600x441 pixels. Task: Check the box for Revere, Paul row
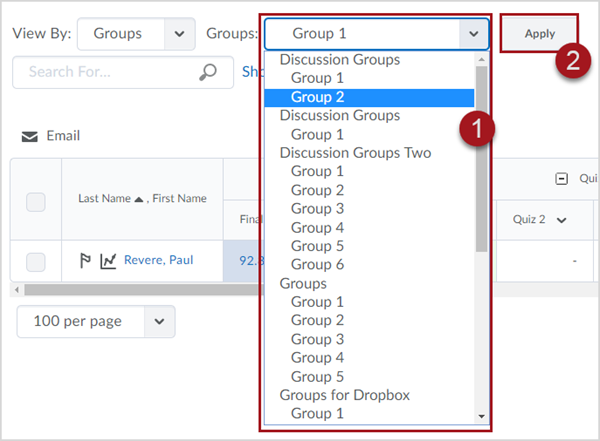click(x=36, y=262)
